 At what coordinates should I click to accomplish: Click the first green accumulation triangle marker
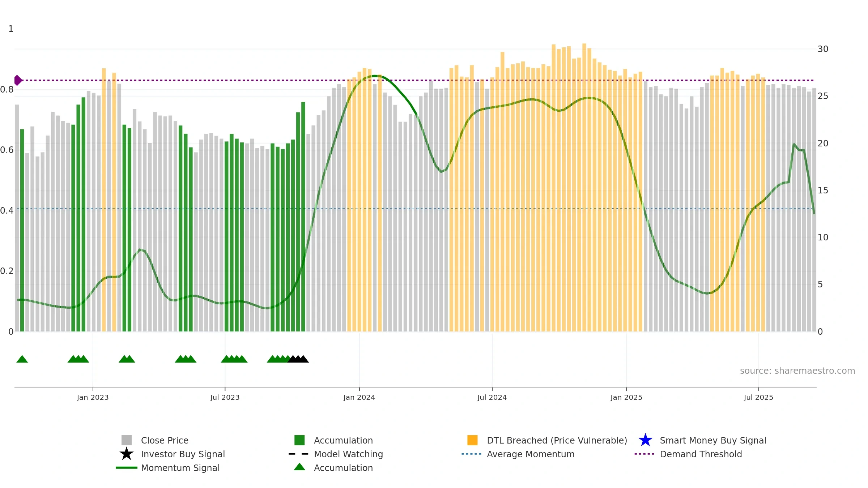click(x=22, y=359)
